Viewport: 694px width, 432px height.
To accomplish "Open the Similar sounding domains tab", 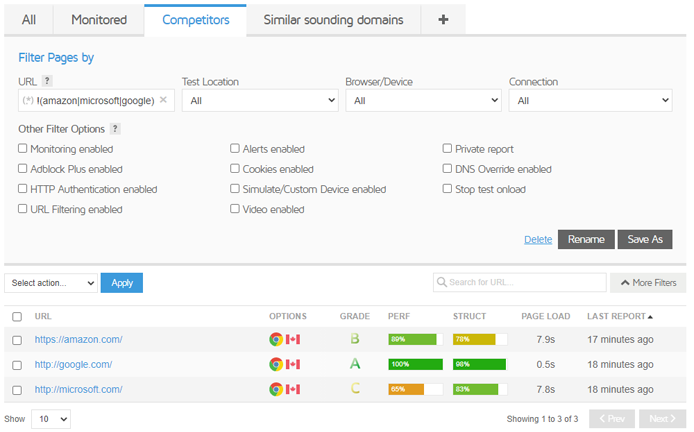I will coord(333,20).
